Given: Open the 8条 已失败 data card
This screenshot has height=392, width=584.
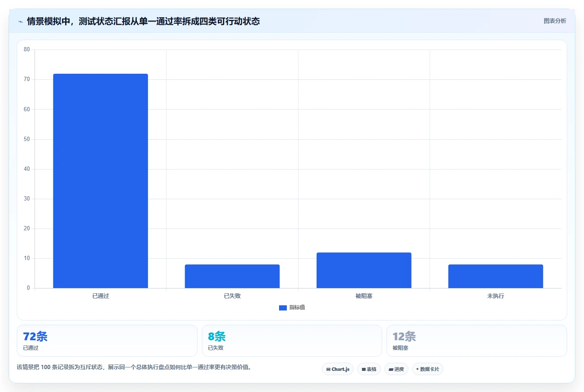Looking at the screenshot, I should 292,341.
